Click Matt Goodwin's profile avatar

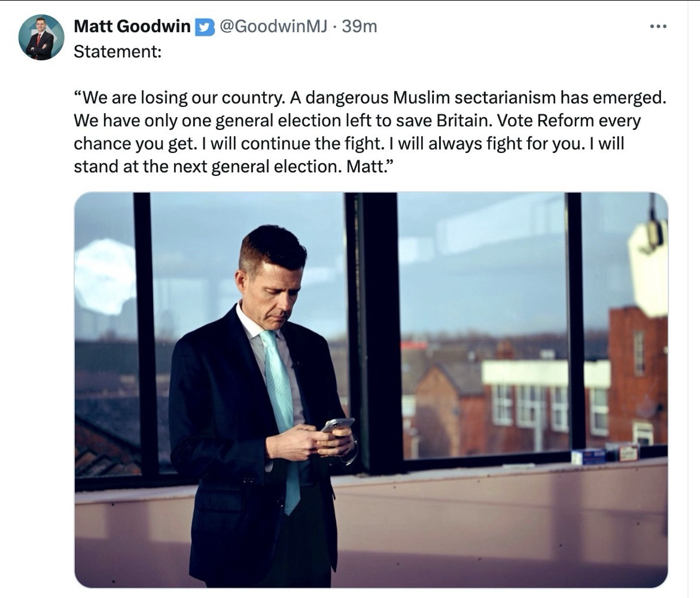(x=41, y=37)
